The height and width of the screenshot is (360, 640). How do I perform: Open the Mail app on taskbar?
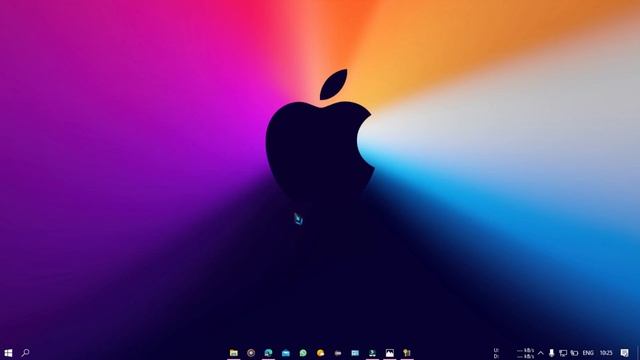point(286,353)
